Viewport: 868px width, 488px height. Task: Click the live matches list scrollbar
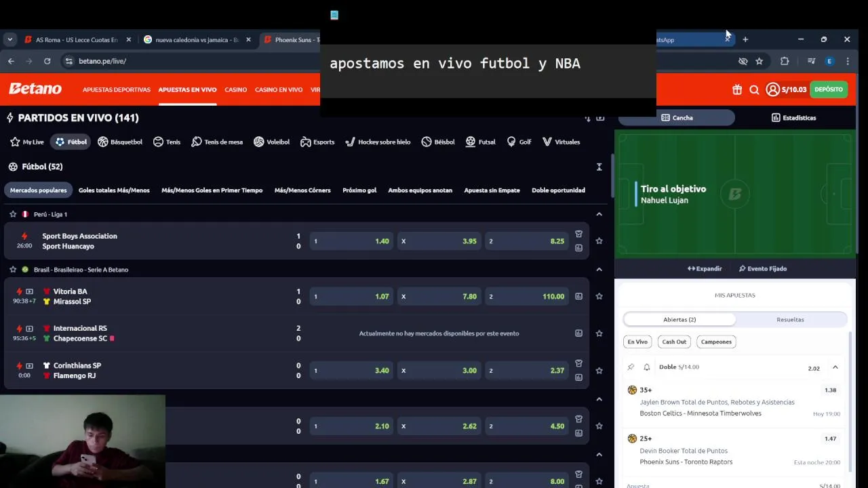612,176
